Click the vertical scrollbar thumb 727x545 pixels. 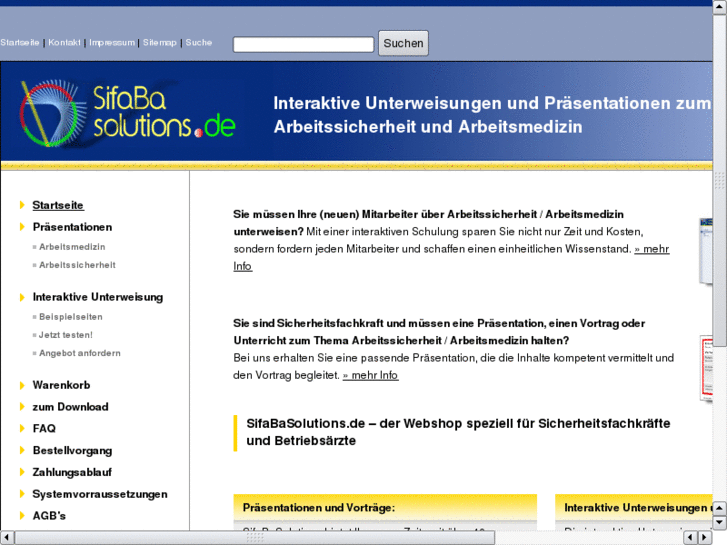coord(720,180)
